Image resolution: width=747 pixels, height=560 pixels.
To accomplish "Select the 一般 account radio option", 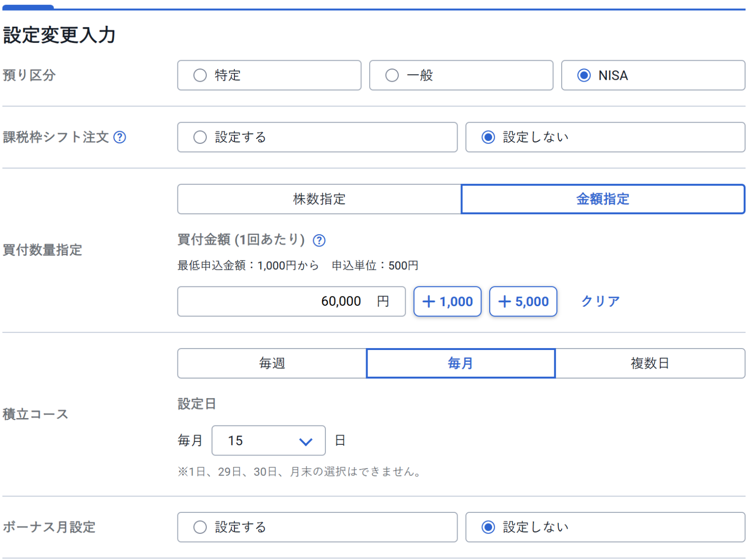I will tap(461, 75).
